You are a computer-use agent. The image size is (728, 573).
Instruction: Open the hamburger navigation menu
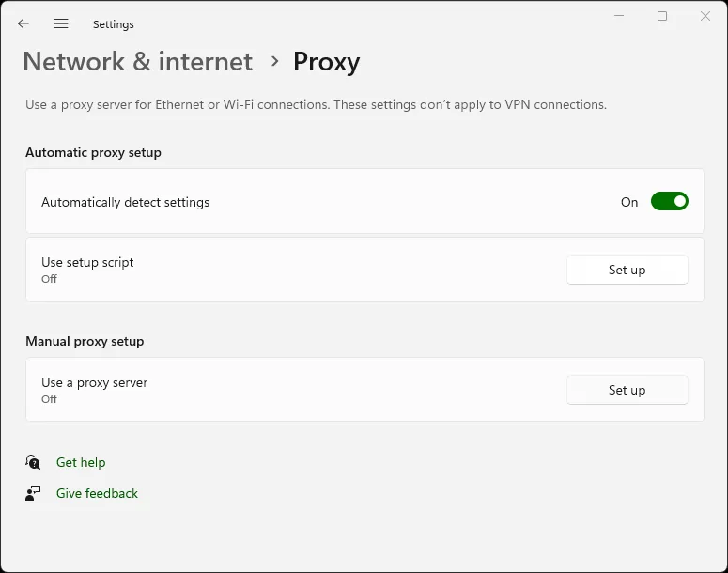pyautogui.click(x=61, y=23)
